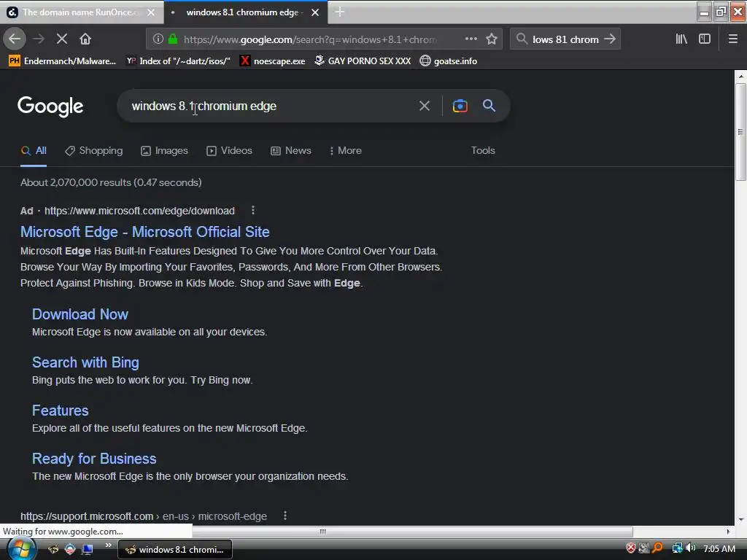The height and width of the screenshot is (560, 747).
Task: Open the Features sitelink
Action: pos(60,411)
